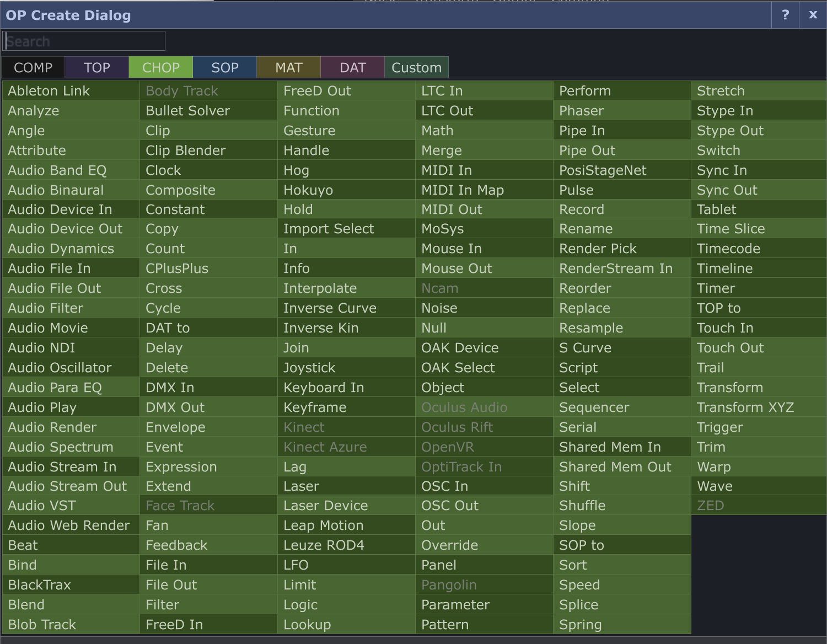Choose the Mouse In operator
The image size is (827, 644).
click(x=484, y=249)
